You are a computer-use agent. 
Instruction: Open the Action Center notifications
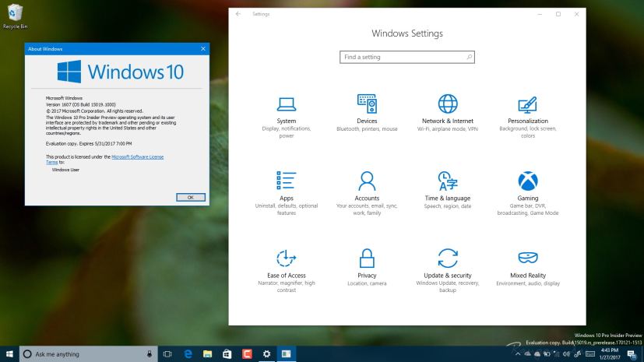click(632, 353)
